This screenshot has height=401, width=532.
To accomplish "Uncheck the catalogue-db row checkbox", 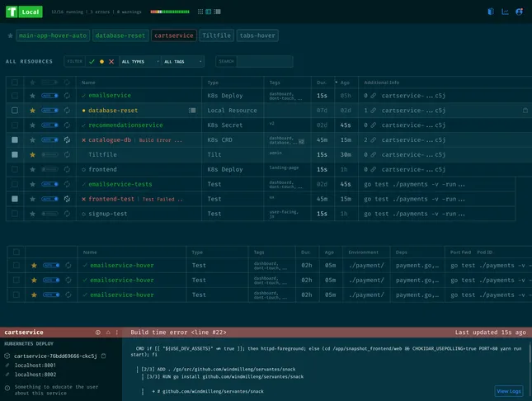I will (x=15, y=140).
